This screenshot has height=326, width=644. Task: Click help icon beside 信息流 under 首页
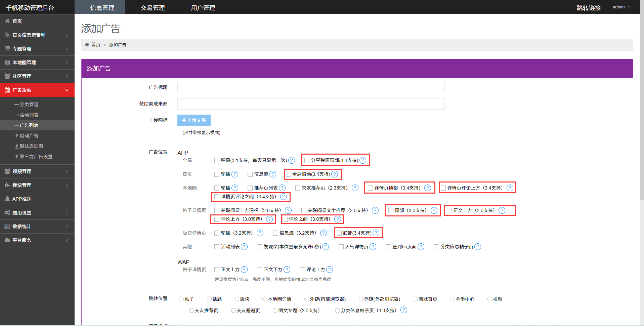pyautogui.click(x=273, y=174)
